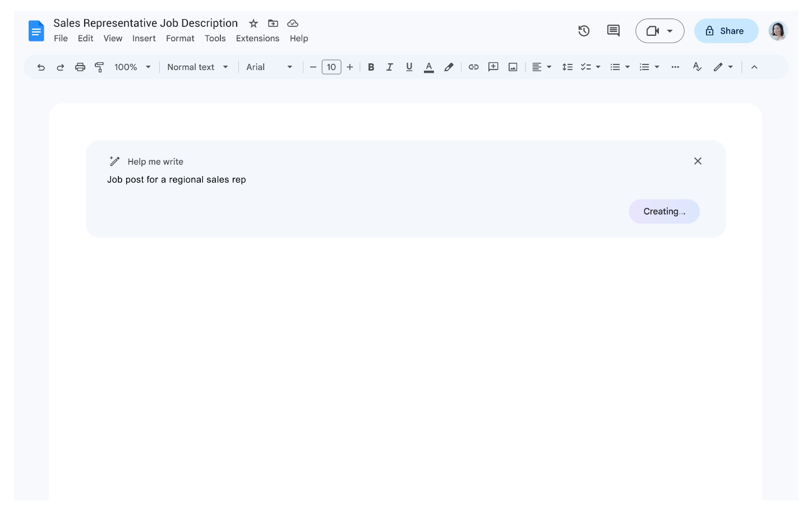Open version history clock icon
Image resolution: width=812 pixels, height=510 pixels.
[584, 31]
